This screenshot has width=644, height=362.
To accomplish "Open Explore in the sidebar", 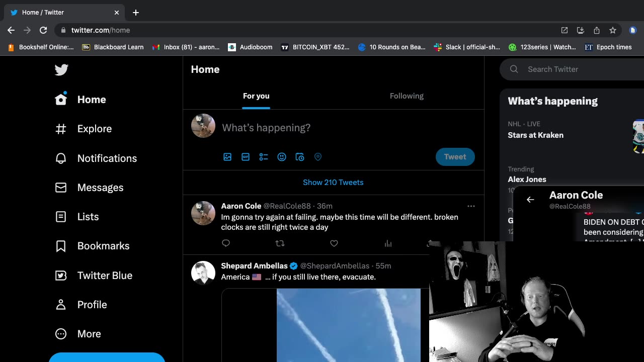I will coord(83,129).
